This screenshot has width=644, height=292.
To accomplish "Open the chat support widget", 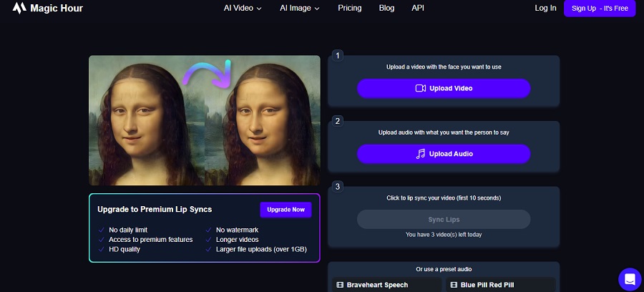I will 629,278.
